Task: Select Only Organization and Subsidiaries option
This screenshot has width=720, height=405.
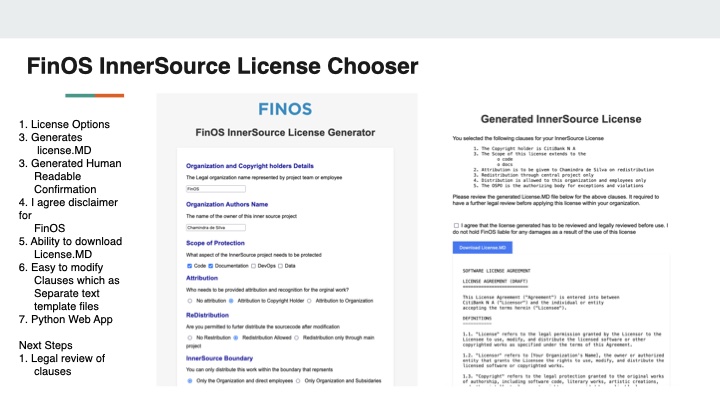Action: (x=298, y=381)
